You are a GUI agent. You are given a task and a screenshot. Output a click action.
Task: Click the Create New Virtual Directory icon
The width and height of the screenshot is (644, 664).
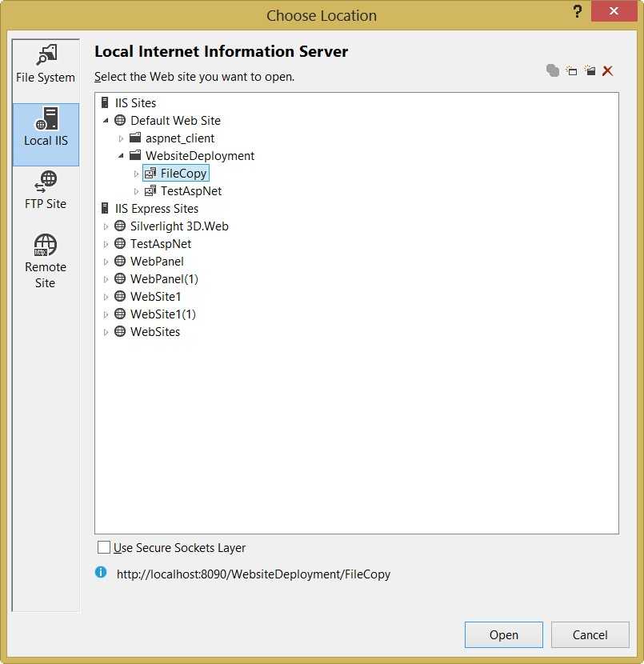coord(590,71)
